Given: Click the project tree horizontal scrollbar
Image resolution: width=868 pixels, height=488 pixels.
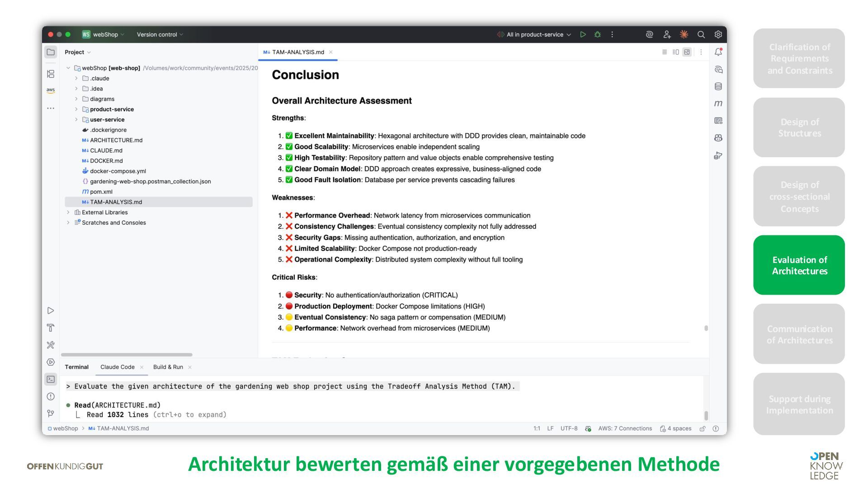Looking at the screenshot, I should (x=127, y=355).
